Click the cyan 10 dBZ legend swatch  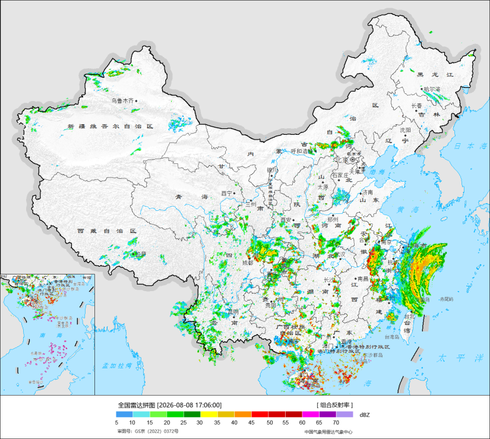pyautogui.click(x=141, y=414)
